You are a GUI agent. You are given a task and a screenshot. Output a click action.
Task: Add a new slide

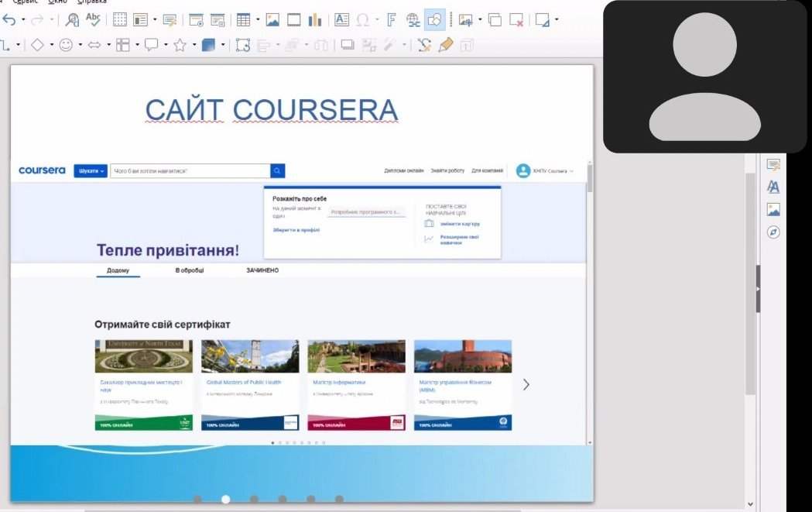[465, 20]
